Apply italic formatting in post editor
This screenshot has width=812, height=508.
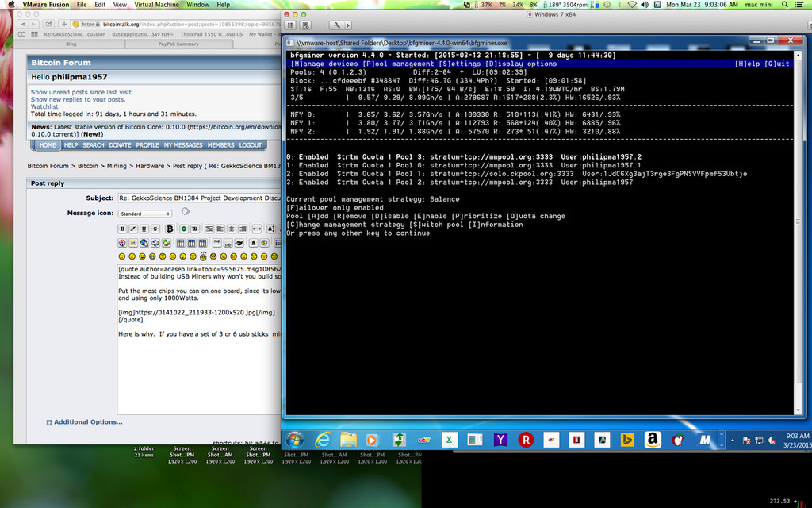pyautogui.click(x=133, y=229)
